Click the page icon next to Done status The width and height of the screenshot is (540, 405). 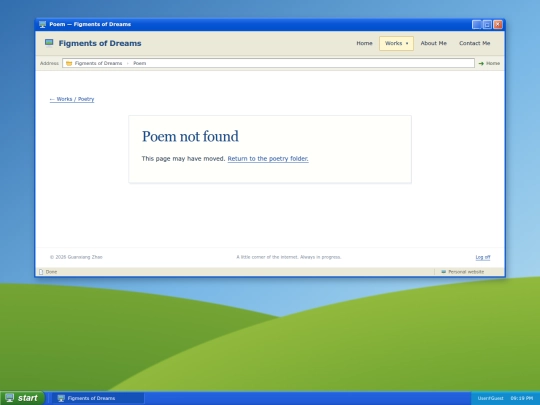(x=41, y=272)
